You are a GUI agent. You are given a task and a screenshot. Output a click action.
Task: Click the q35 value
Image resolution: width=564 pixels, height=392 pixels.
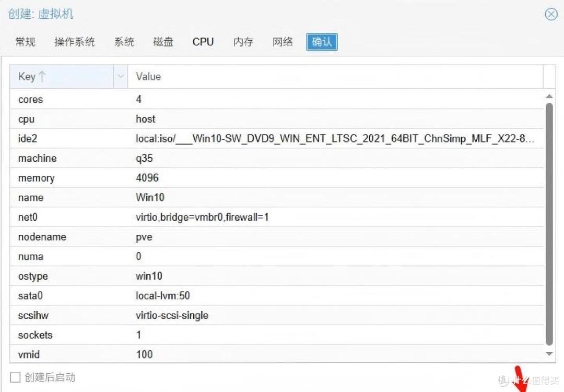point(144,158)
